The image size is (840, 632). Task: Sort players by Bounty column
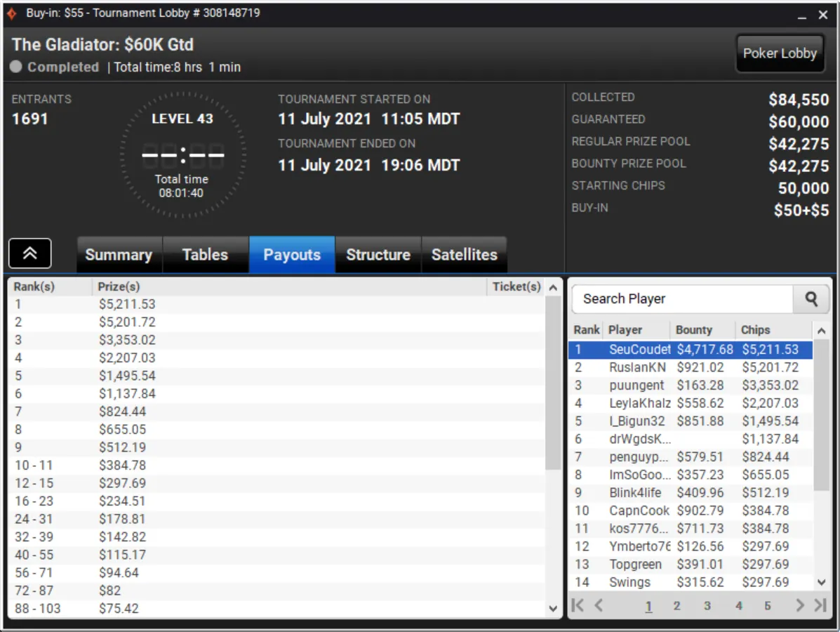[x=693, y=330]
